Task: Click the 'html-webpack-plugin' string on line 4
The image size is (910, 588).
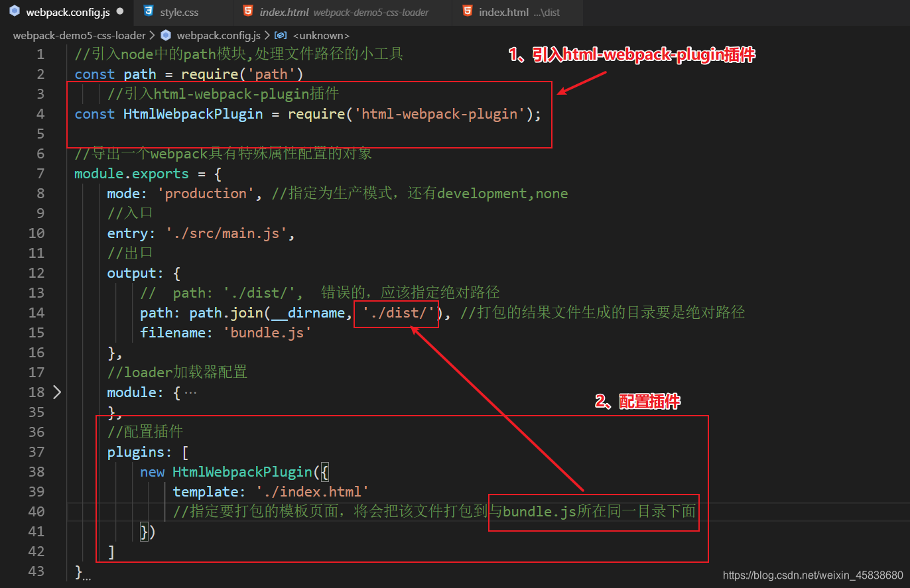Action: [x=440, y=113]
